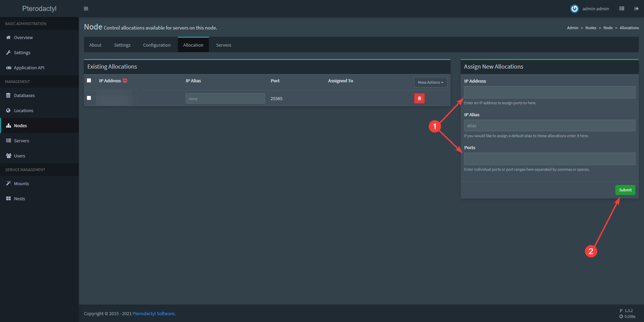Switch to the Configuration tab

[x=157, y=45]
